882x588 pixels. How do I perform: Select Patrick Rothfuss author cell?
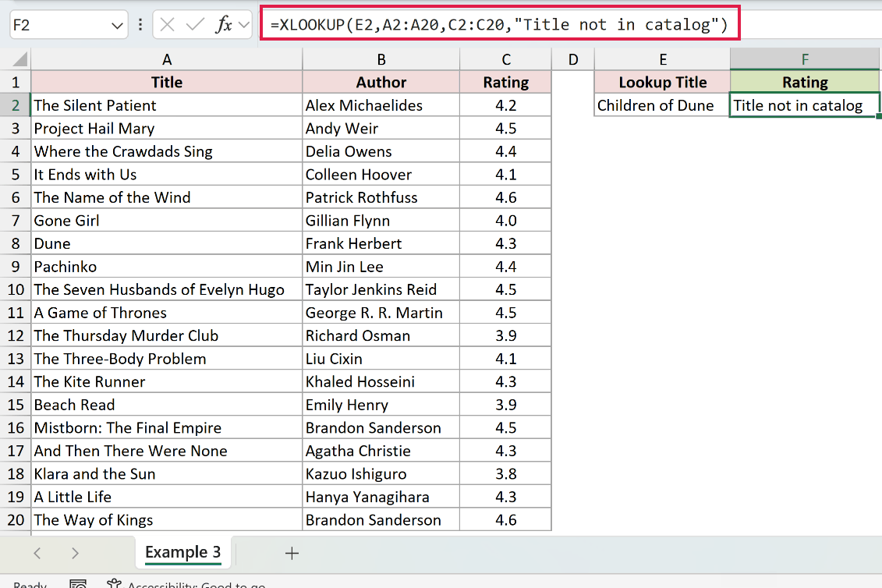381,197
